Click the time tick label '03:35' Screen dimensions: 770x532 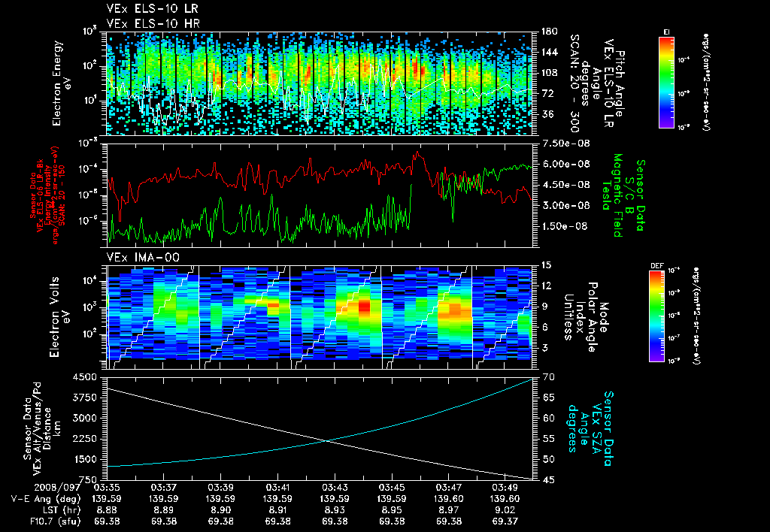[x=107, y=488]
